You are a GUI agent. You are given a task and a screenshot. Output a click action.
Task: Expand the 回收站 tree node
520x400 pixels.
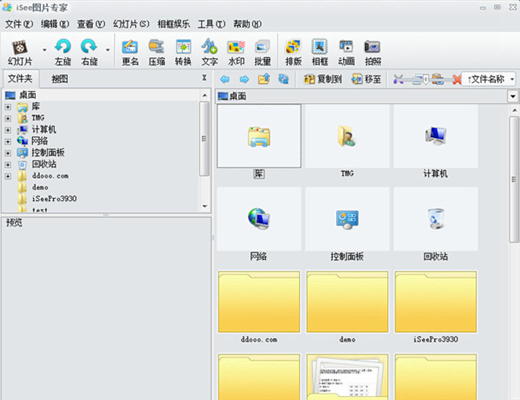8,165
